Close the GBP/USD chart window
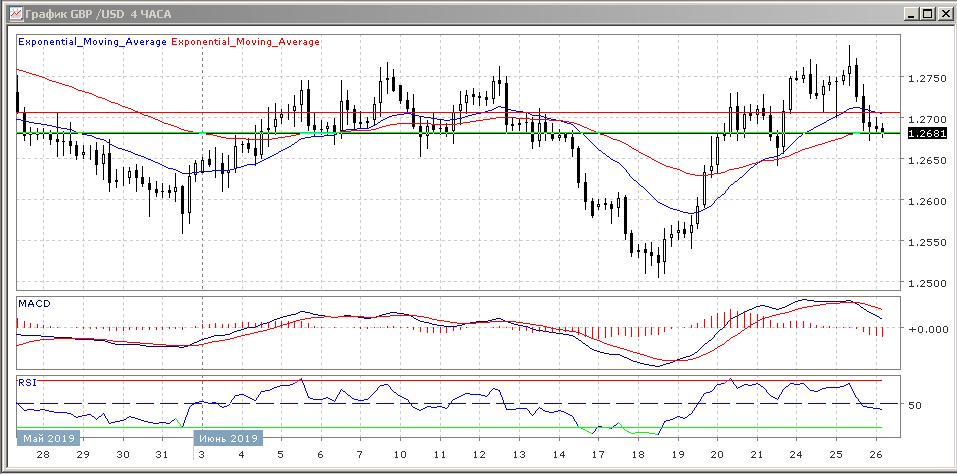Viewport: 957px width, 475px height. coord(942,13)
